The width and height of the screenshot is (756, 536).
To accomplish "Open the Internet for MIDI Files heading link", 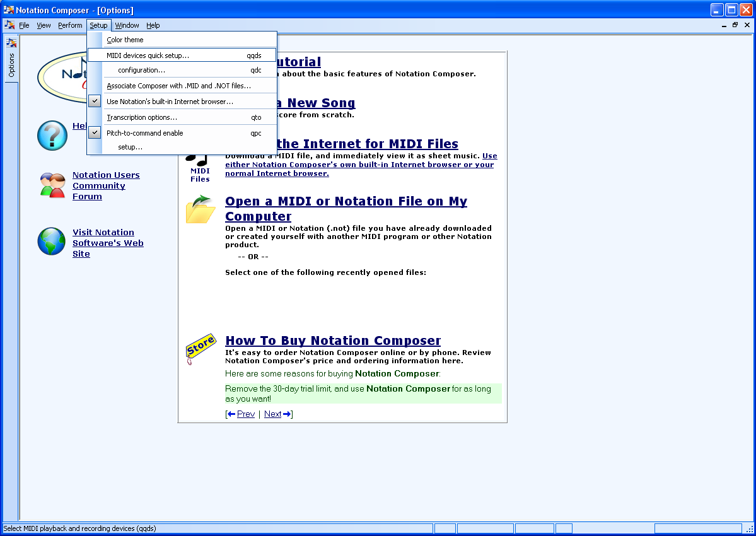I will click(368, 144).
